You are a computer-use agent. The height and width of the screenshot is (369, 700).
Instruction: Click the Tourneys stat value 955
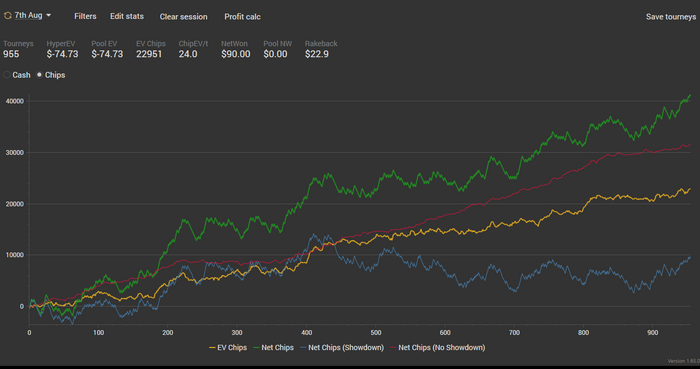[x=11, y=54]
